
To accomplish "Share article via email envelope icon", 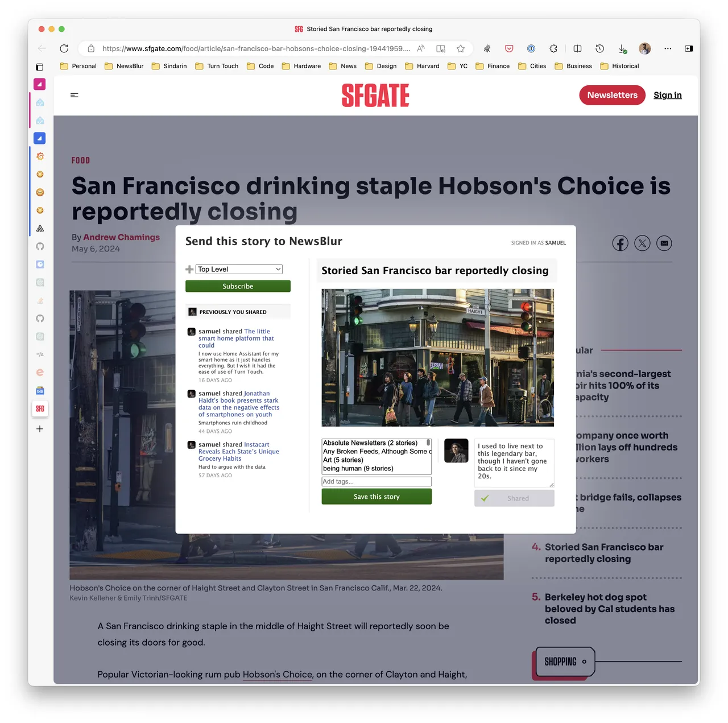I will (664, 243).
